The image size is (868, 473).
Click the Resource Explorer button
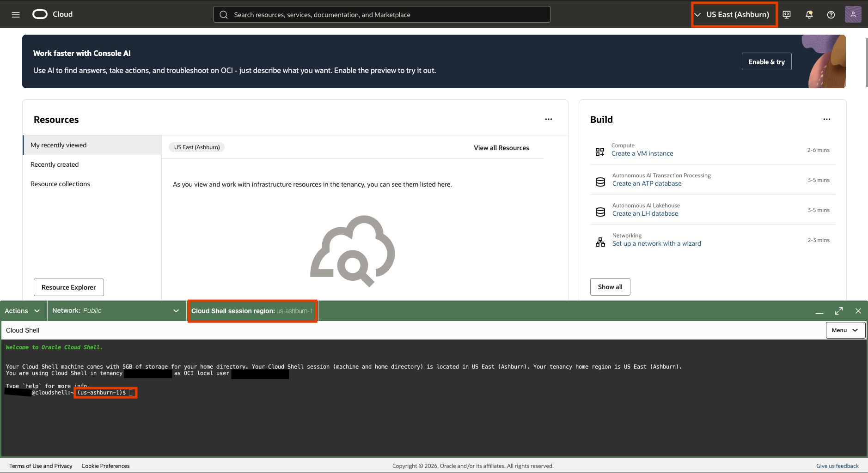point(69,287)
